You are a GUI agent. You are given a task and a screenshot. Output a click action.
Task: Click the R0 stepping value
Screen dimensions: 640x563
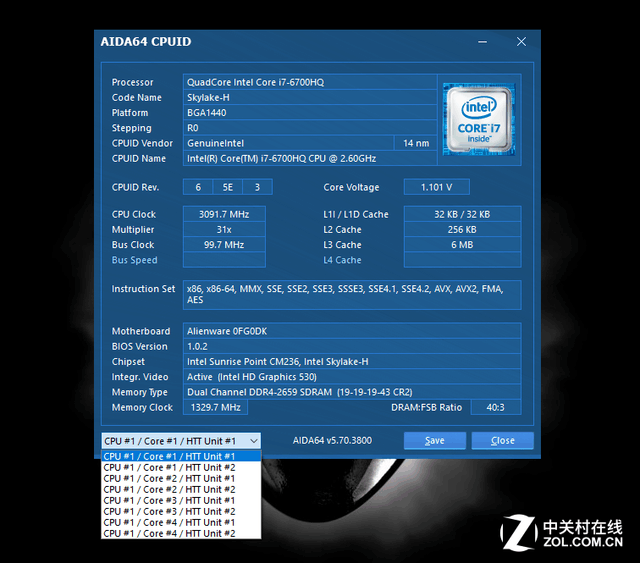click(x=310, y=128)
